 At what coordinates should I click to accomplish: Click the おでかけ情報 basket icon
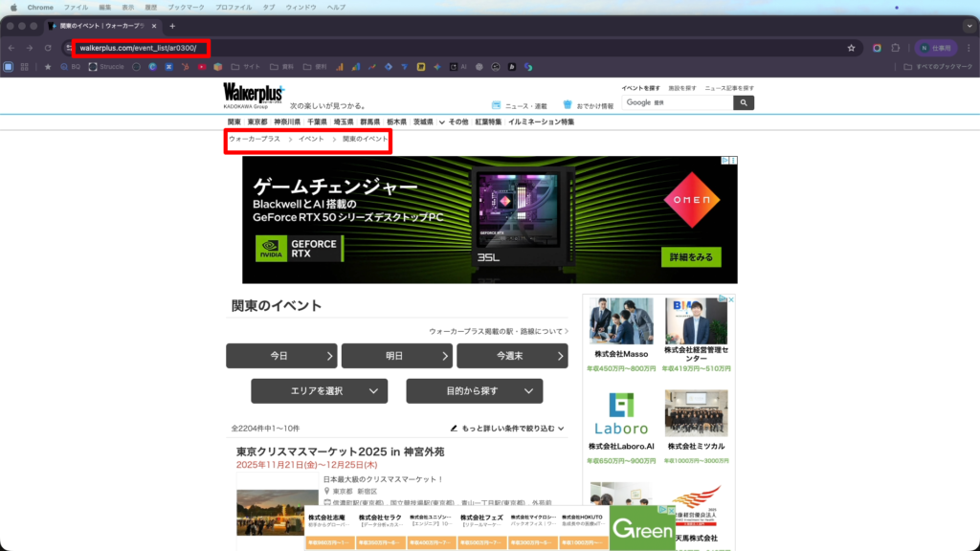pos(568,105)
